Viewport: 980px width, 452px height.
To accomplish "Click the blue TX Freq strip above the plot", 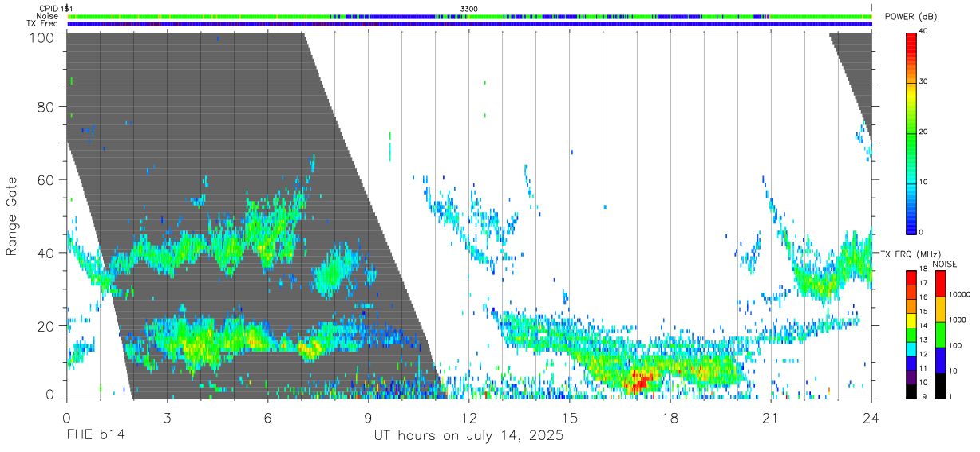I will pyautogui.click(x=469, y=24).
